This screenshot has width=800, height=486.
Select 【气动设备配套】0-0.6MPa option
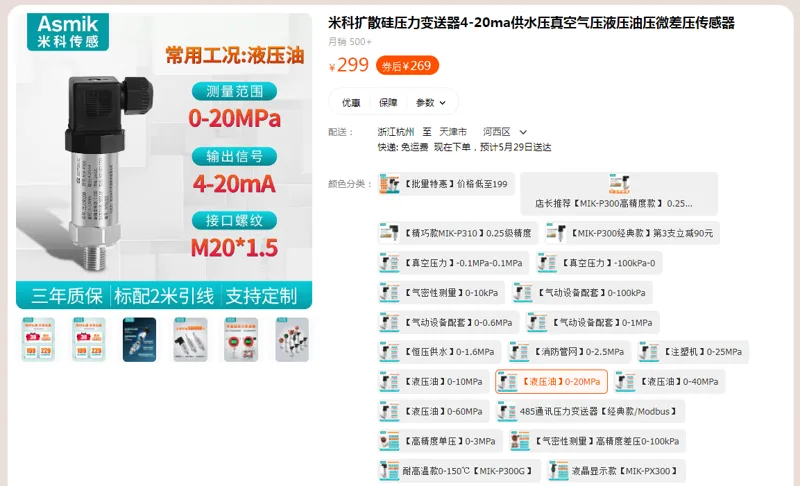[x=448, y=322]
